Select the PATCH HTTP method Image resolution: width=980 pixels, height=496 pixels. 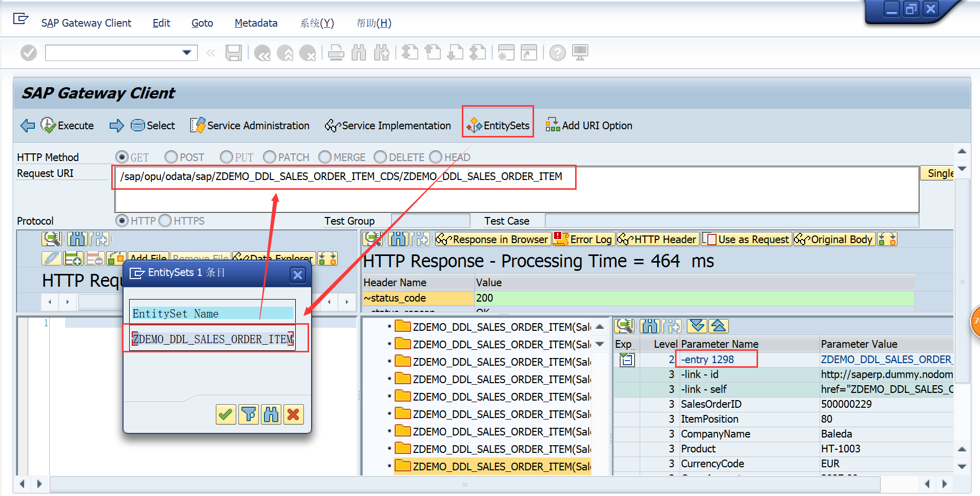click(x=270, y=157)
